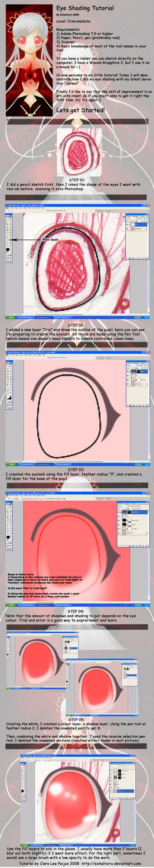Click foreground color swatch in sketch screenshot toolbox
The image size is (154, 868).
8,249
